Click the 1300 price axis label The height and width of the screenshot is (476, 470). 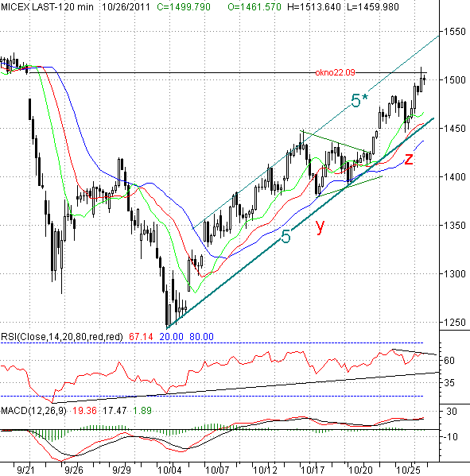coord(455,274)
